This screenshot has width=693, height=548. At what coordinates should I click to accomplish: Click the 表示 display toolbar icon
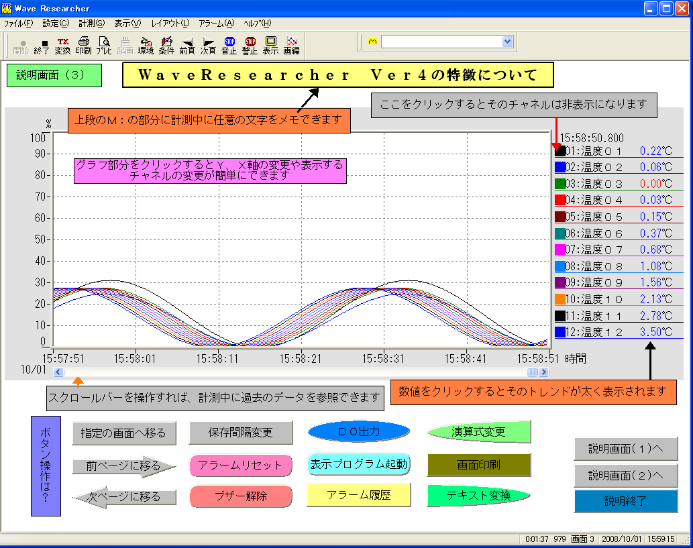coord(270,46)
